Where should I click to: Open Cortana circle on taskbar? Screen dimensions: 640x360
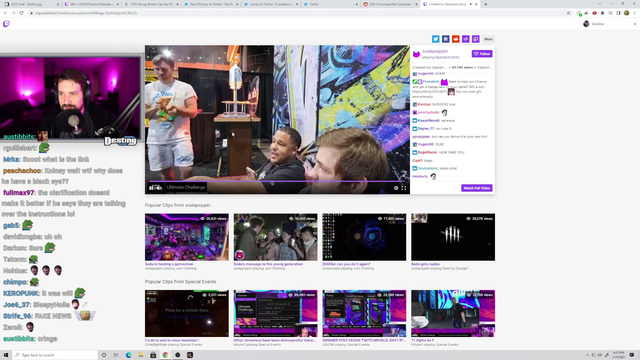coord(104,355)
